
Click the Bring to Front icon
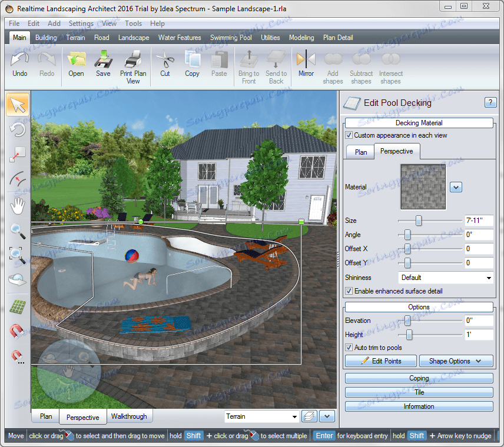(x=249, y=59)
